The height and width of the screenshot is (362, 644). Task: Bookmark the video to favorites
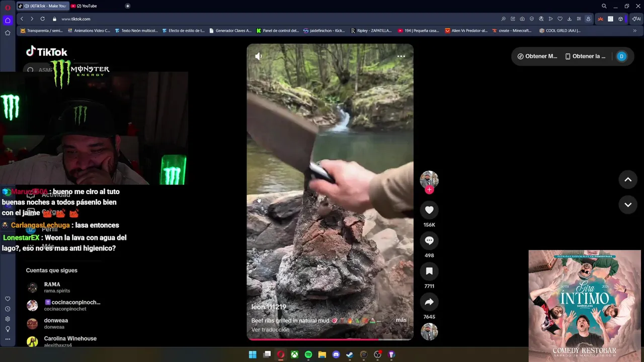pos(429,271)
